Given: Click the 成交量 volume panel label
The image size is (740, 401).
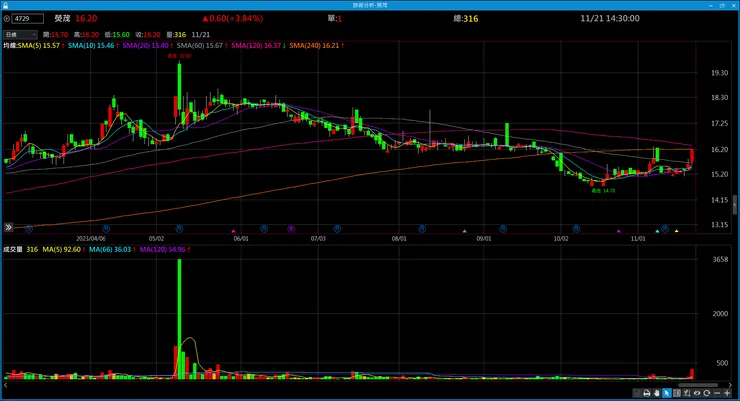Looking at the screenshot, I should click(13, 249).
